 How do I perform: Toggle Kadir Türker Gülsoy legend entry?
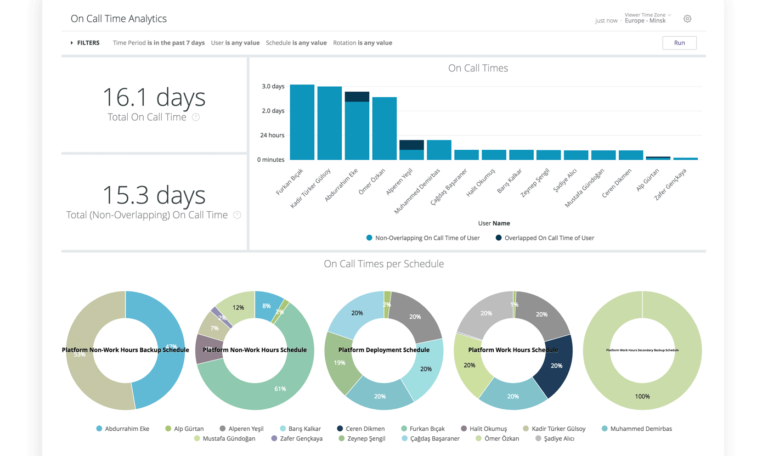(554, 429)
